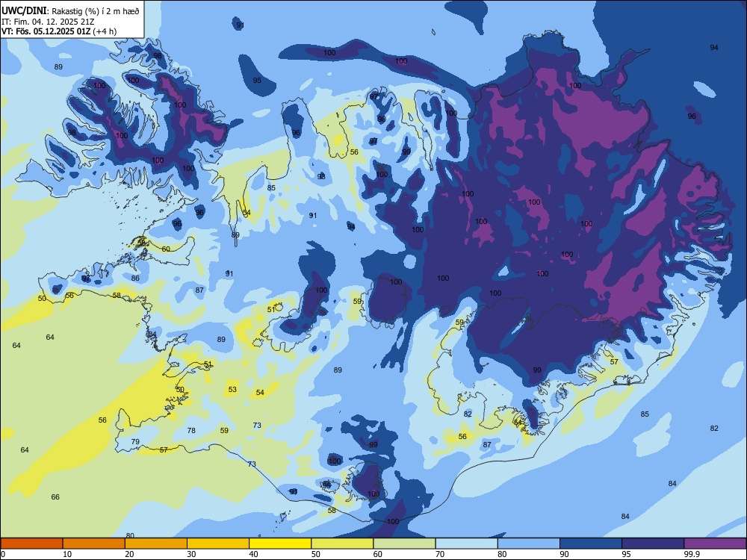Select the 30–40 golden legend swatch
This screenshot has height=560, width=747.
[x=218, y=544]
